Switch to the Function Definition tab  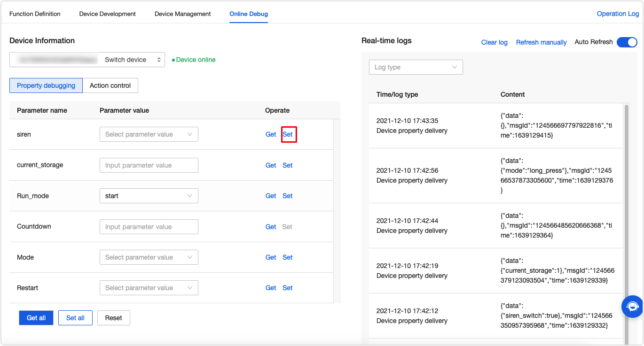[x=35, y=14]
